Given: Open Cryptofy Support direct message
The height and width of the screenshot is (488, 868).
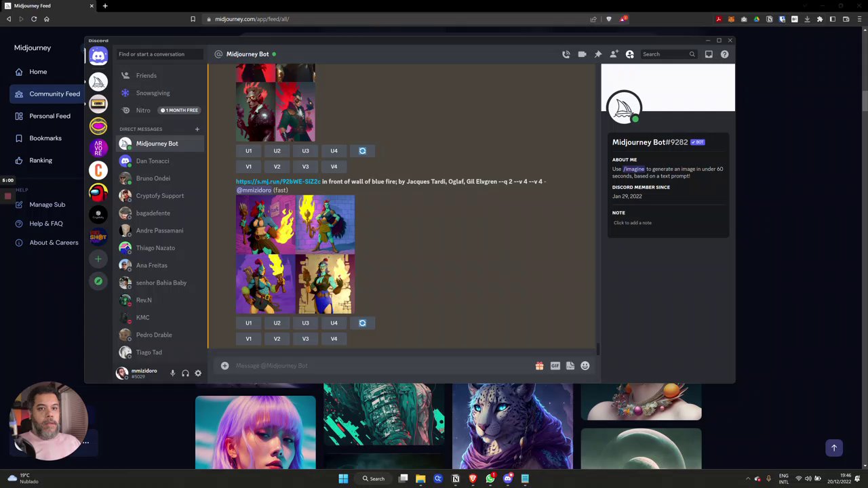Looking at the screenshot, I should coord(159,196).
